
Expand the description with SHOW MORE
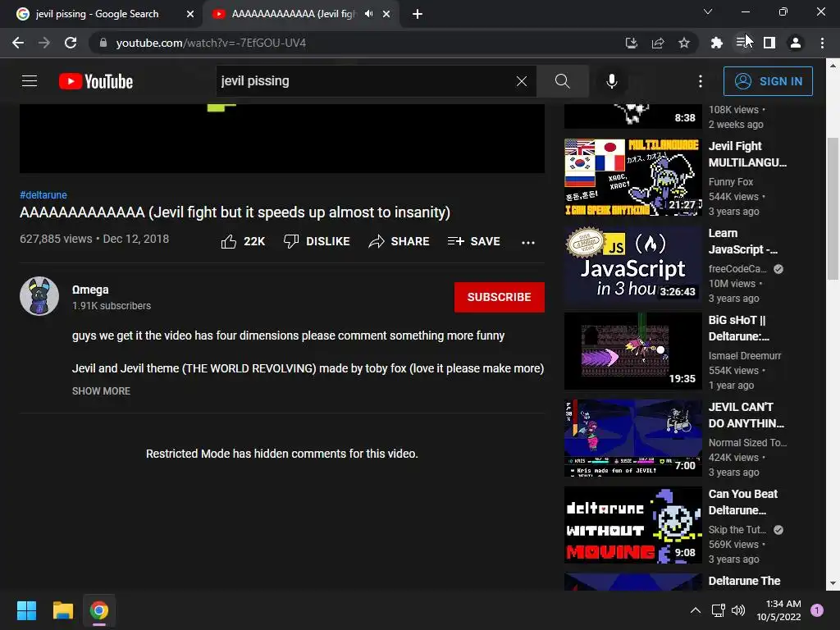pos(101,391)
